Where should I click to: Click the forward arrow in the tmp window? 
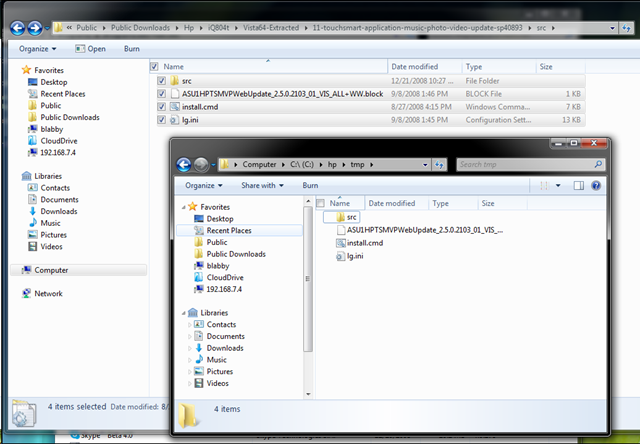click(201, 164)
